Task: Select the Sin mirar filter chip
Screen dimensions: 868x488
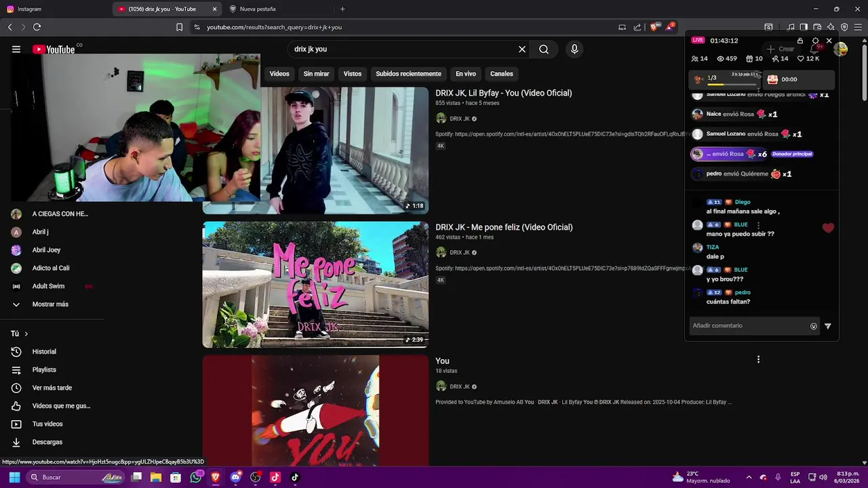Action: tap(316, 73)
